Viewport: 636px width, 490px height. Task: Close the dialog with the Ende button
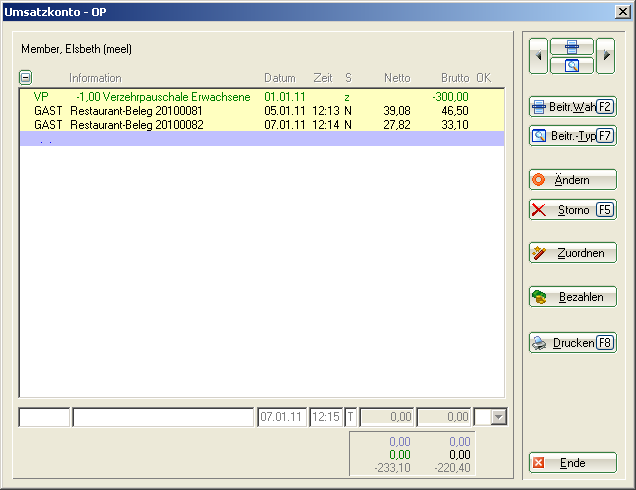572,463
